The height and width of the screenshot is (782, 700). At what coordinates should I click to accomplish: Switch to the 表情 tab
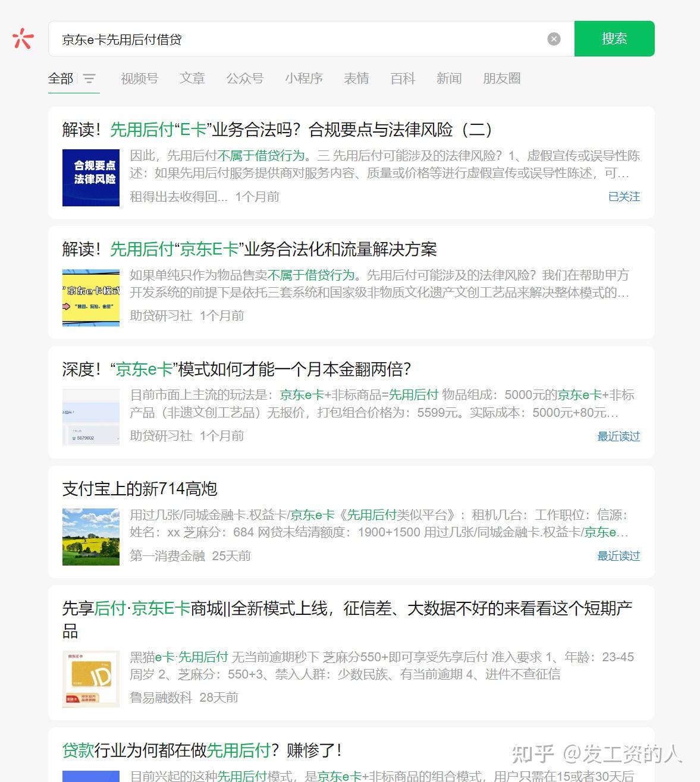(x=356, y=78)
